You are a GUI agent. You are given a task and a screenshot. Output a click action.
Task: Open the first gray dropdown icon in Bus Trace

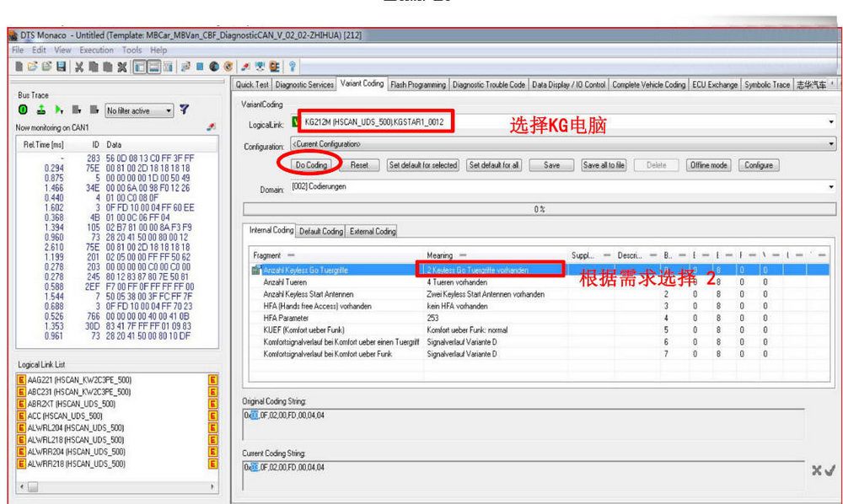coord(77,110)
